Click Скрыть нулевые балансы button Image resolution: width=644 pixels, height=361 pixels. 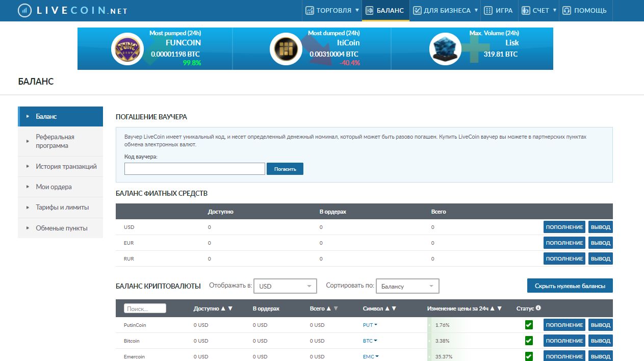[x=570, y=286]
